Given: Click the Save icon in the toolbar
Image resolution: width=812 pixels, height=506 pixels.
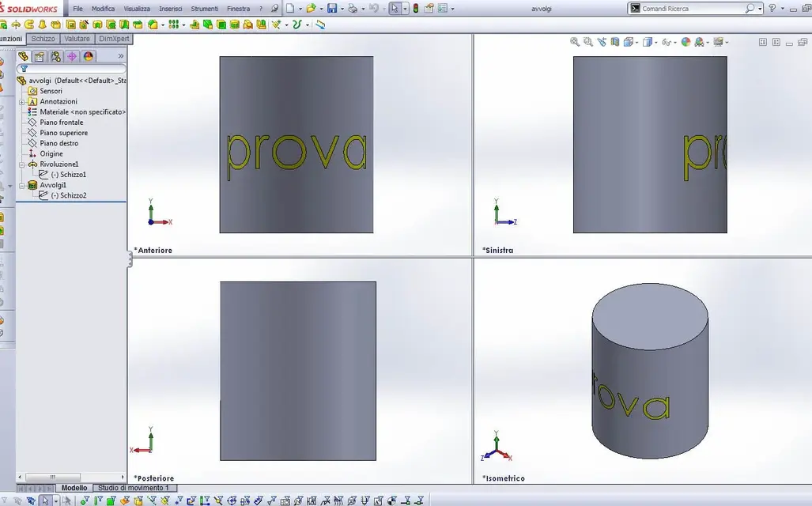Looking at the screenshot, I should click(x=331, y=9).
